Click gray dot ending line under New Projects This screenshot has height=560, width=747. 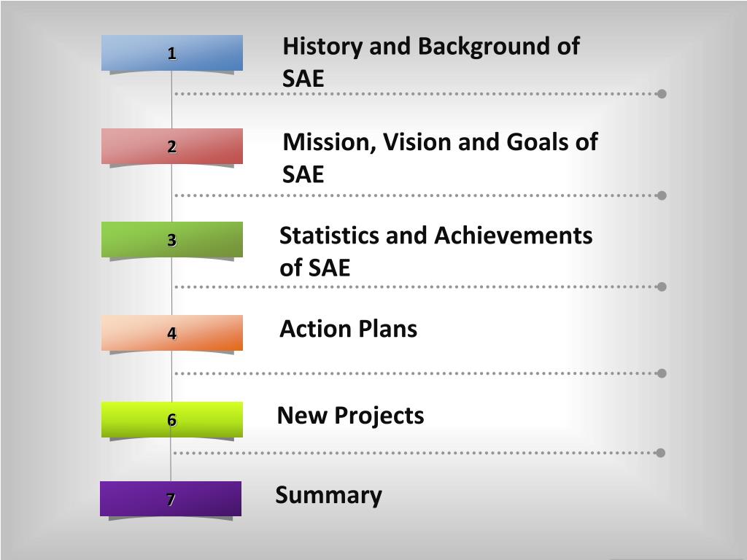point(660,453)
